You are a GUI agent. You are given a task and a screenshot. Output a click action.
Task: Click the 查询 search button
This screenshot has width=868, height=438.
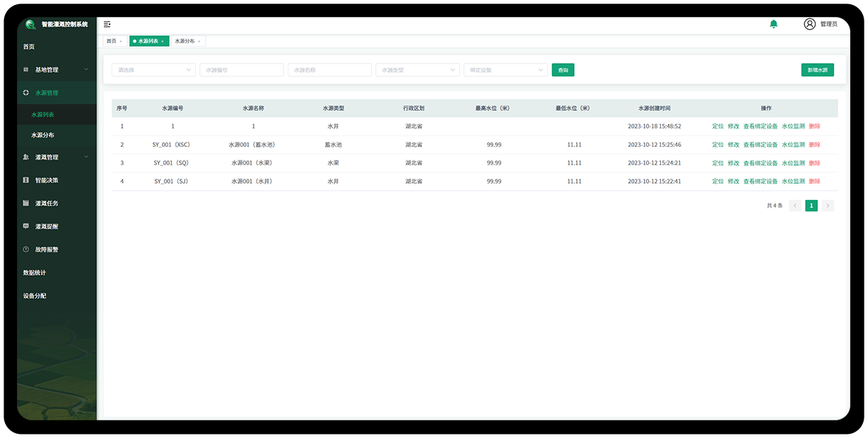(563, 70)
